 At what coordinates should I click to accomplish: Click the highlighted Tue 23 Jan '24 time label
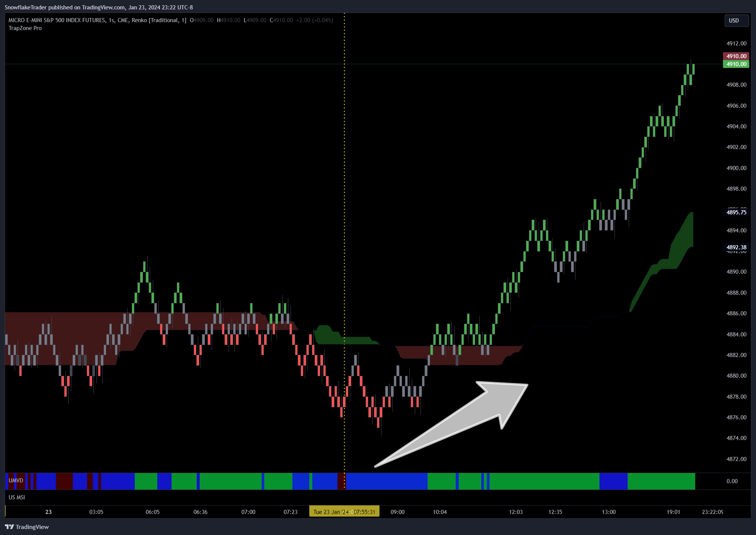pos(344,512)
